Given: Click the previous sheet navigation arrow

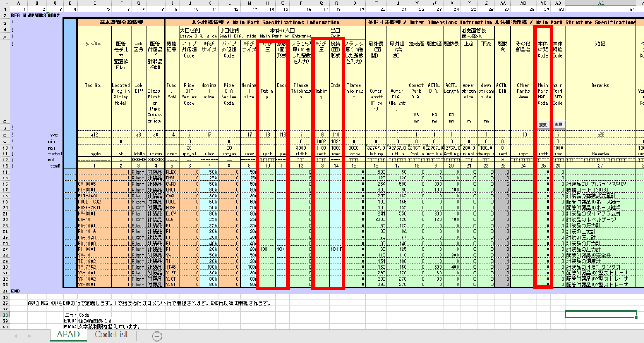Looking at the screenshot, I should tap(16, 336).
